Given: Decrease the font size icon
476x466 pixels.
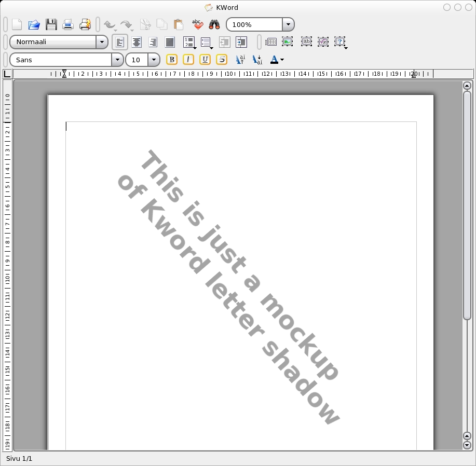Looking at the screenshot, I should (257, 60).
